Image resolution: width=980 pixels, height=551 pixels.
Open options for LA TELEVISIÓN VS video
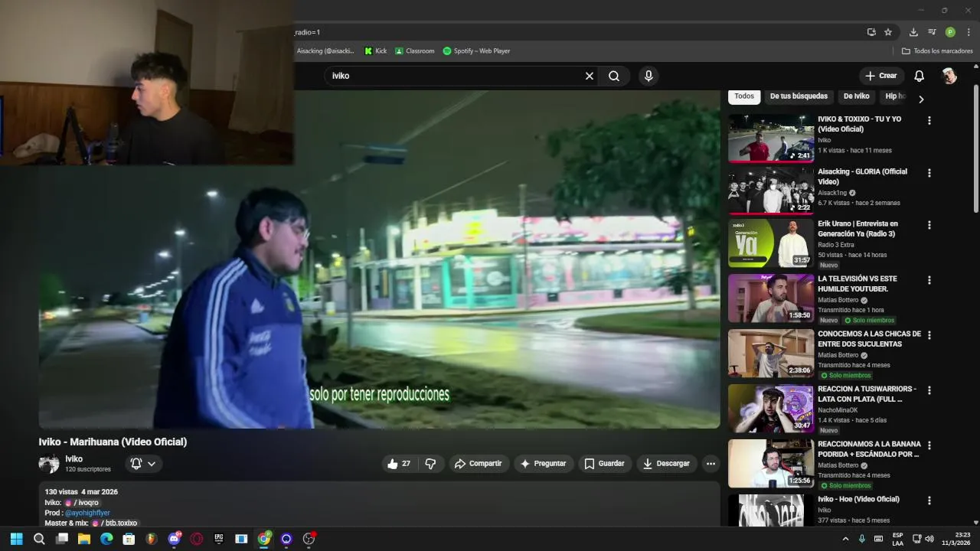(x=929, y=281)
